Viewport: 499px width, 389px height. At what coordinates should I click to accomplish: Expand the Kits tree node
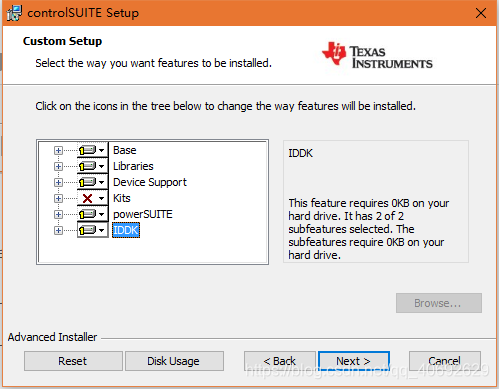click(x=58, y=198)
